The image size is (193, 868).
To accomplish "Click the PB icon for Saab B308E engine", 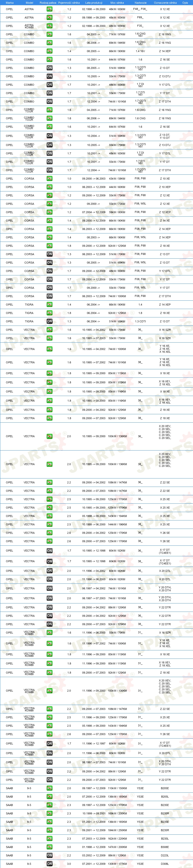I will tap(50, 847).
